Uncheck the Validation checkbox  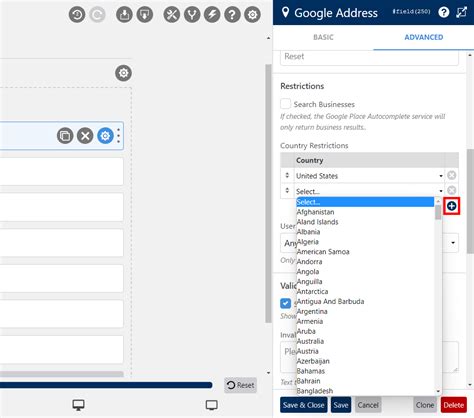[x=285, y=303]
